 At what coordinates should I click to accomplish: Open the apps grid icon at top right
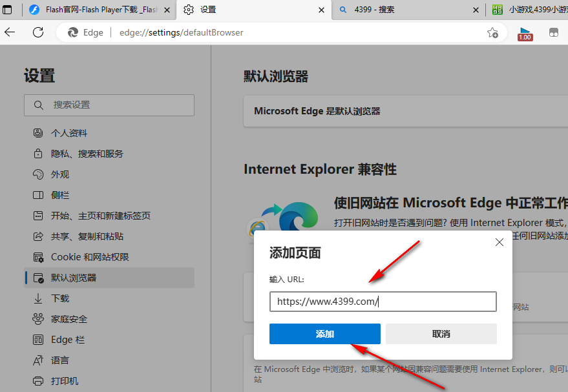point(554,32)
